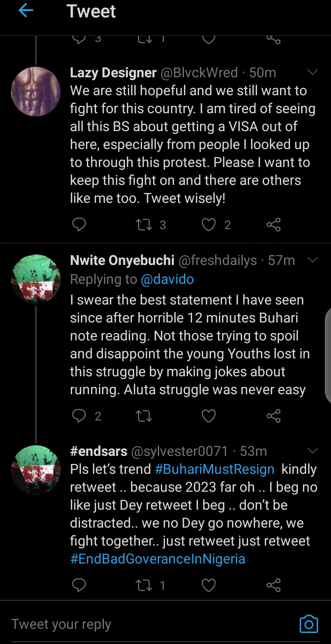Open #EndBadGoveranceInNigeria hashtag
Screen dimensions: 331x644
(158, 559)
